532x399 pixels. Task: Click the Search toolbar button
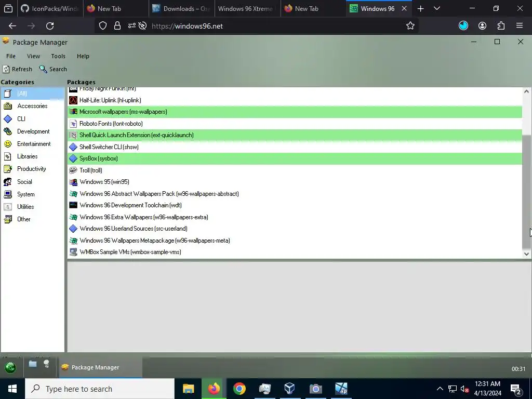pyautogui.click(x=54, y=69)
